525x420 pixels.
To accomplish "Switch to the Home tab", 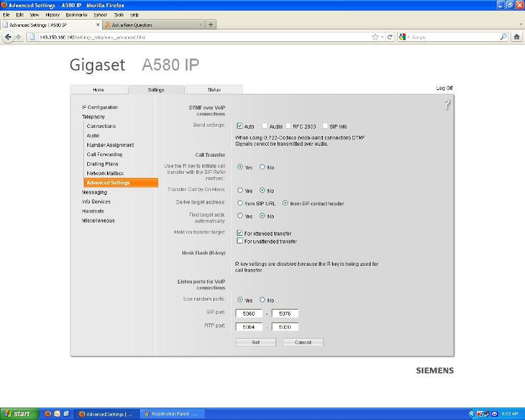I will [98, 89].
